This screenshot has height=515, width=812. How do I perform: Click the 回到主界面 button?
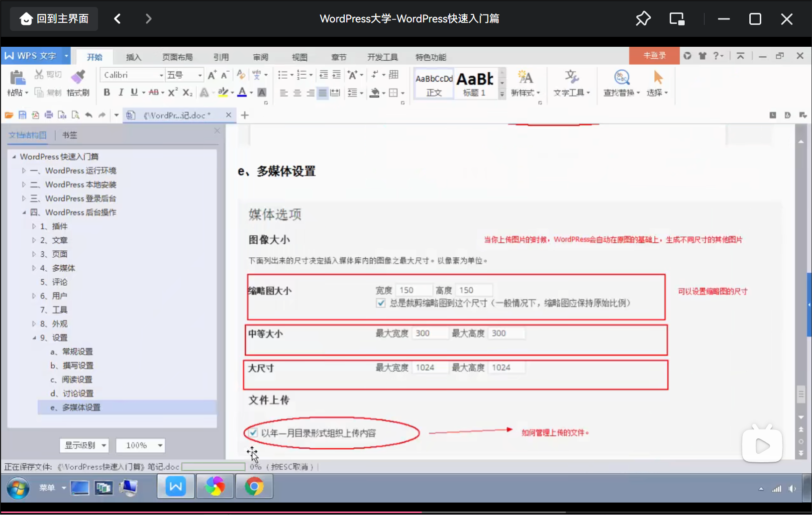coord(54,19)
